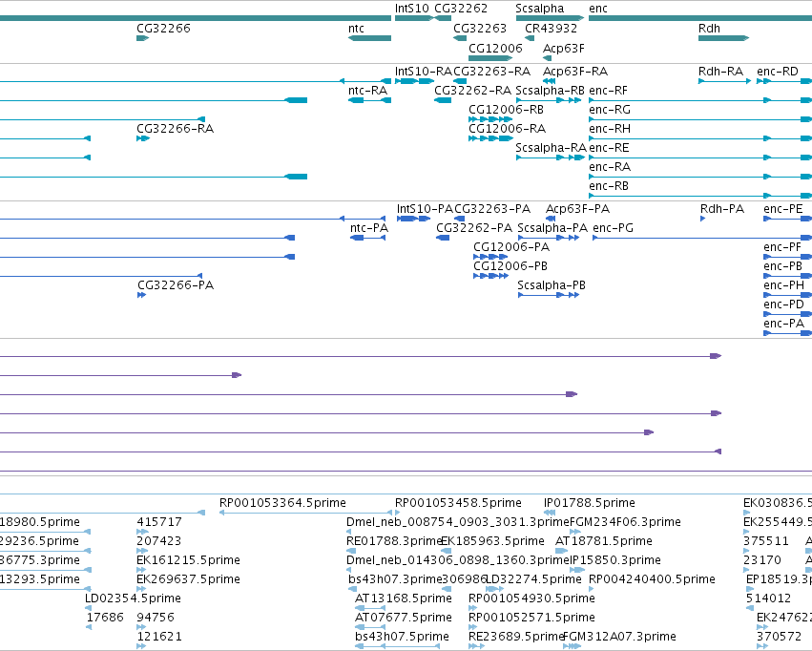Select the IP01788.5prime EST label
Screen dimensions: 812x651
[589, 503]
